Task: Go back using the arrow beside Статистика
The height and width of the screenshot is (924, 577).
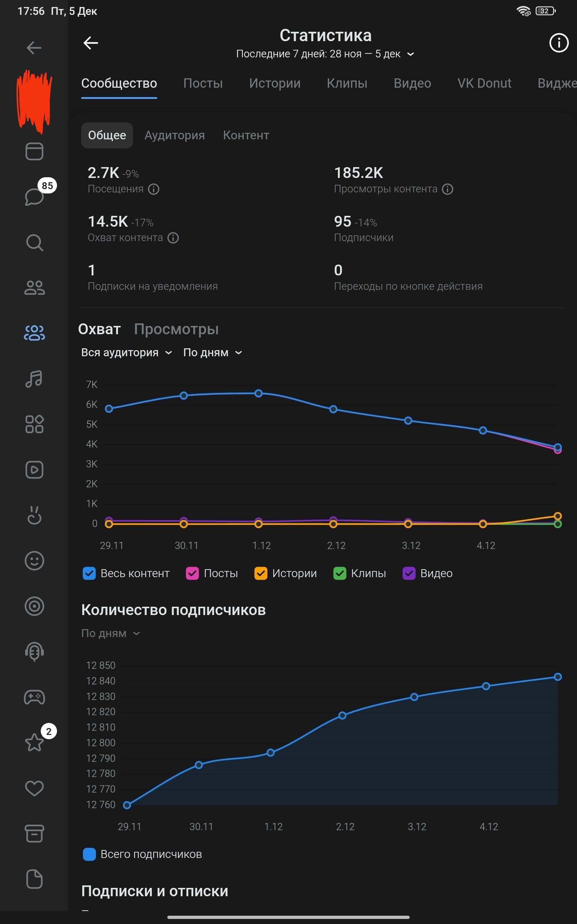Action: point(91,43)
